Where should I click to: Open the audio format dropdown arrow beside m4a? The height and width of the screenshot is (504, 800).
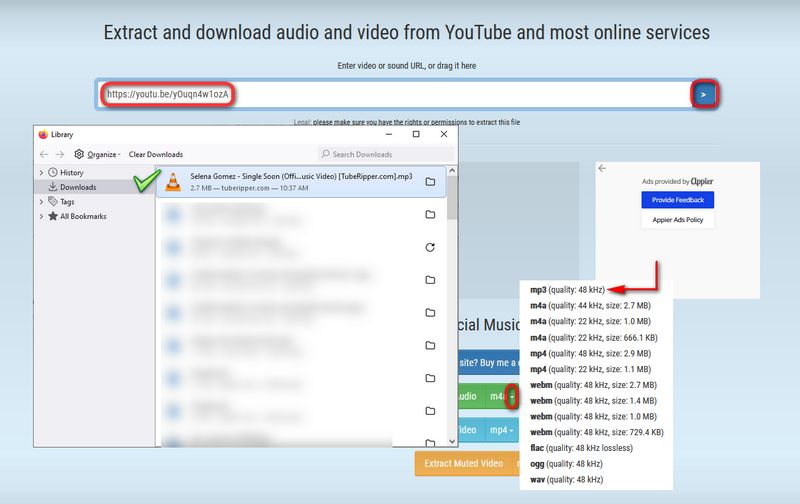(x=512, y=396)
